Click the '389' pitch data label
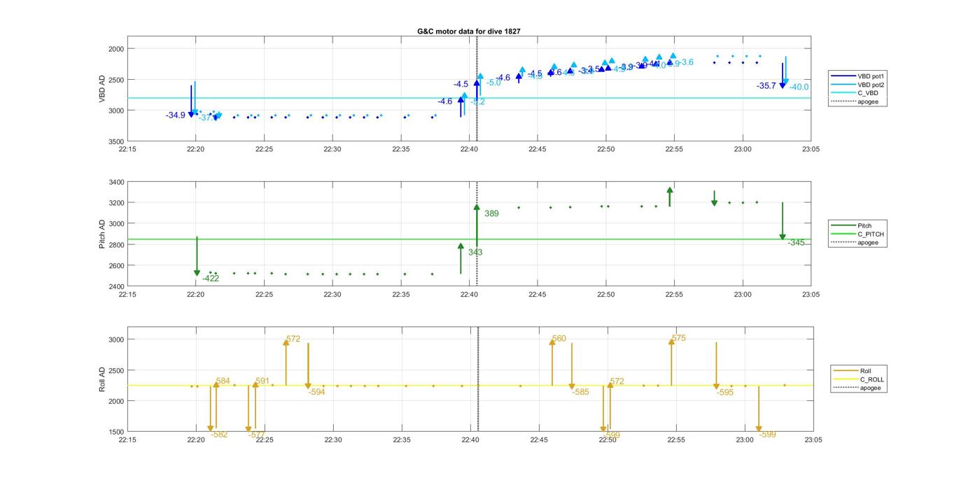This screenshot has height=485, width=980. pyautogui.click(x=491, y=213)
